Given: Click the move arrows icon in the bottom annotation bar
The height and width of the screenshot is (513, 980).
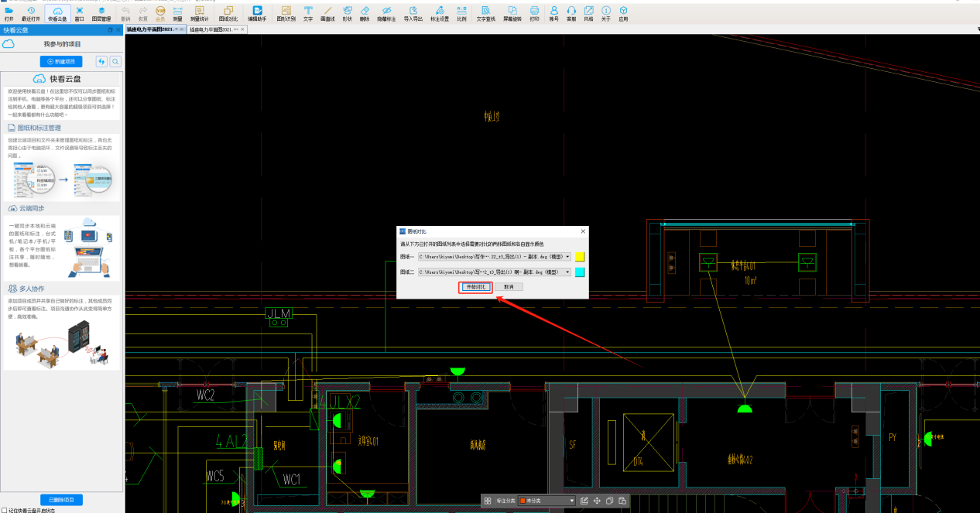Looking at the screenshot, I should (x=598, y=501).
